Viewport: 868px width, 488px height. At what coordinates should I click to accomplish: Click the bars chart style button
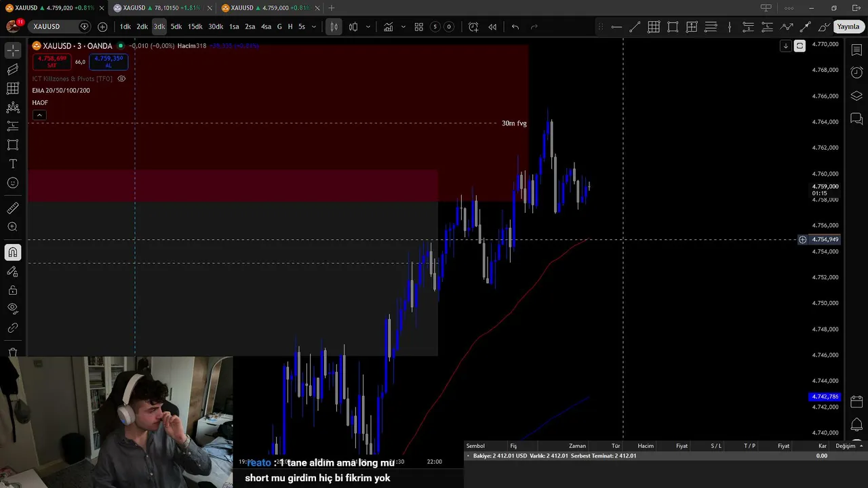(334, 26)
